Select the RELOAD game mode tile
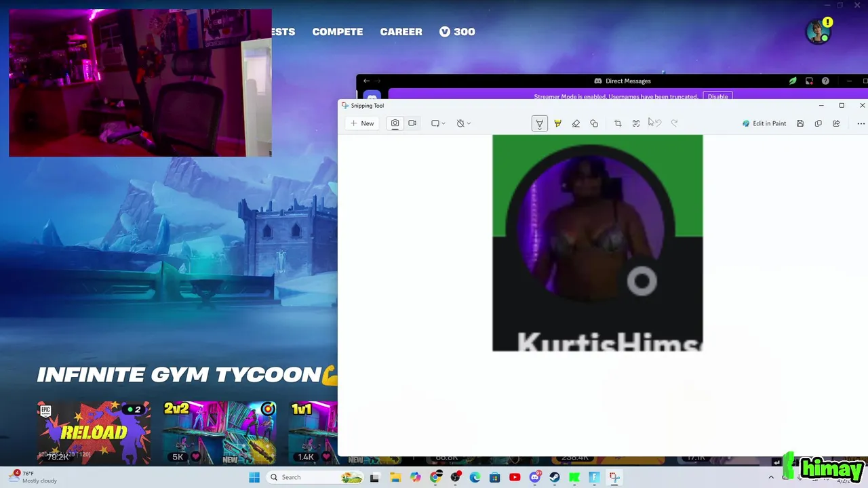 click(94, 432)
